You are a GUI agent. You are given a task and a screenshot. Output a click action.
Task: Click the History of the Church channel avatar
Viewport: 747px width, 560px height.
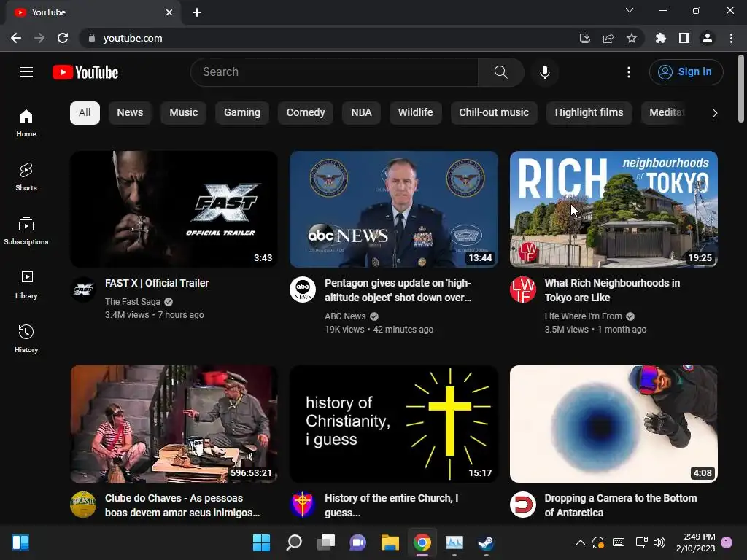click(x=303, y=505)
